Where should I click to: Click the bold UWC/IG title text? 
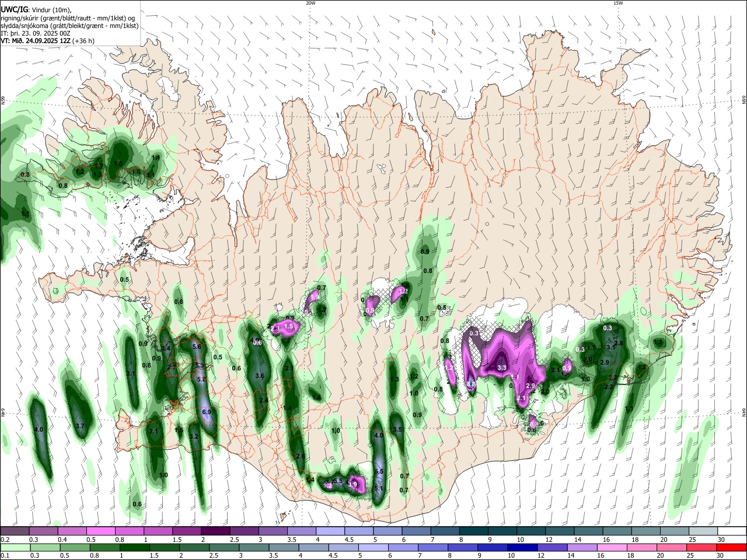[x=14, y=9]
